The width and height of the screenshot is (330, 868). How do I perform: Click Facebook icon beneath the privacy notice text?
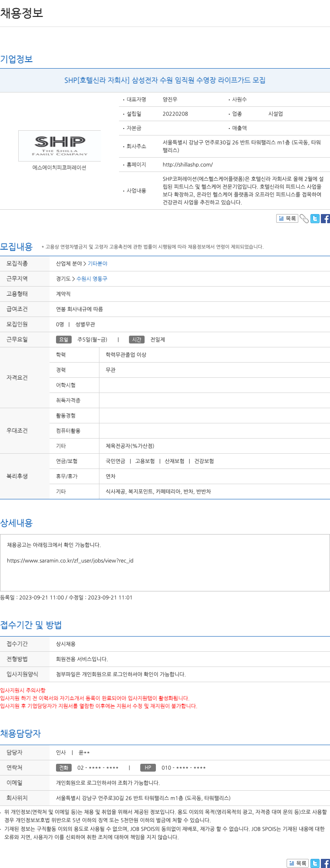(325, 863)
